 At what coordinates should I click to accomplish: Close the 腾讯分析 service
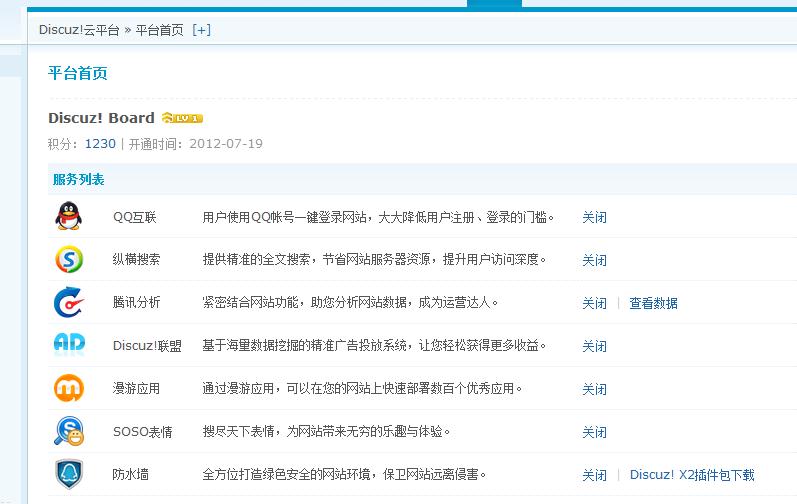click(594, 303)
